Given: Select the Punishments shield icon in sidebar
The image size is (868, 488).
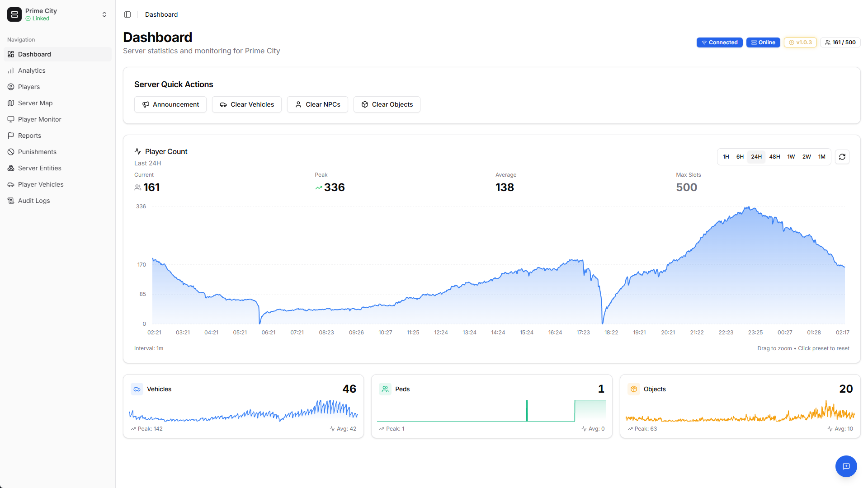Looking at the screenshot, I should tap(11, 152).
